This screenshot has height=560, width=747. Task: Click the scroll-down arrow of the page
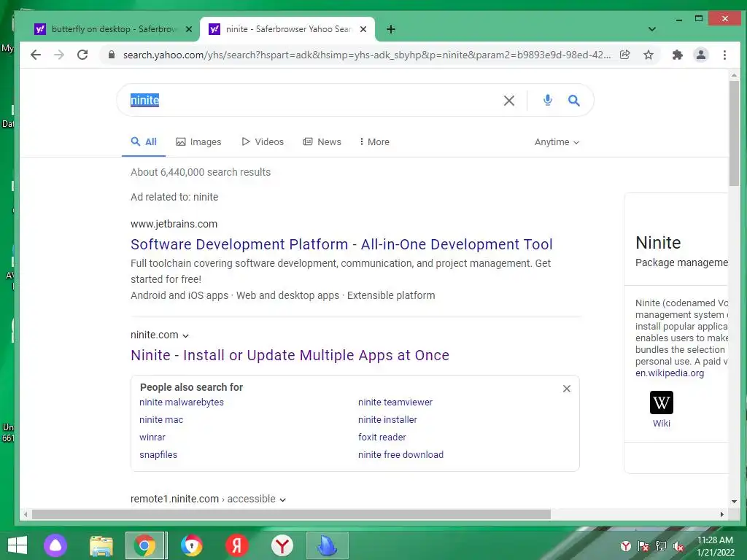point(734,501)
